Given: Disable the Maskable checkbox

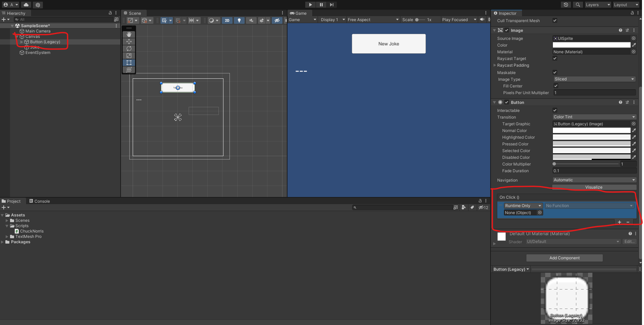Looking at the screenshot, I should tap(555, 72).
